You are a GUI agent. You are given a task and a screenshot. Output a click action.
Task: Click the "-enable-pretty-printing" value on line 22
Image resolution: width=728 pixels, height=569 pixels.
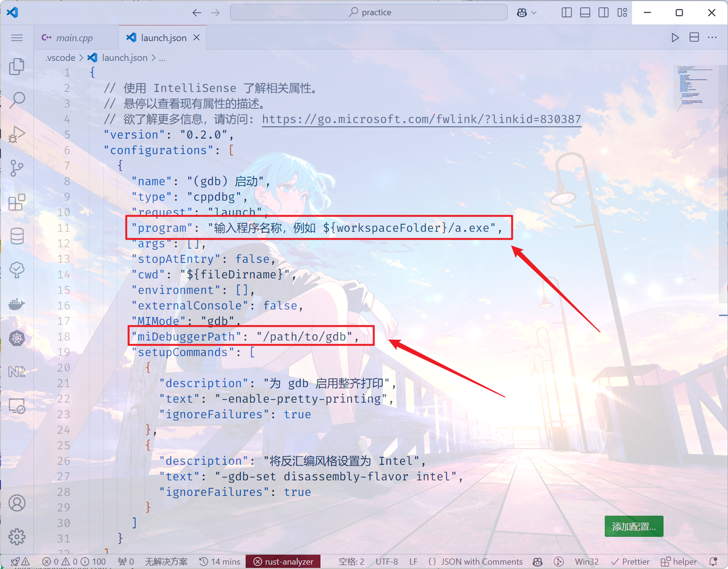(301, 399)
